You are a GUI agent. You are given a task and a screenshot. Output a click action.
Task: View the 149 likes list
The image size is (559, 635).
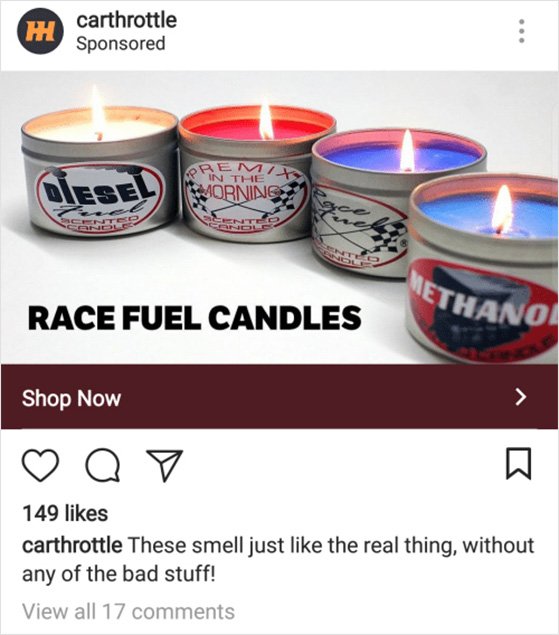pyautogui.click(x=65, y=513)
